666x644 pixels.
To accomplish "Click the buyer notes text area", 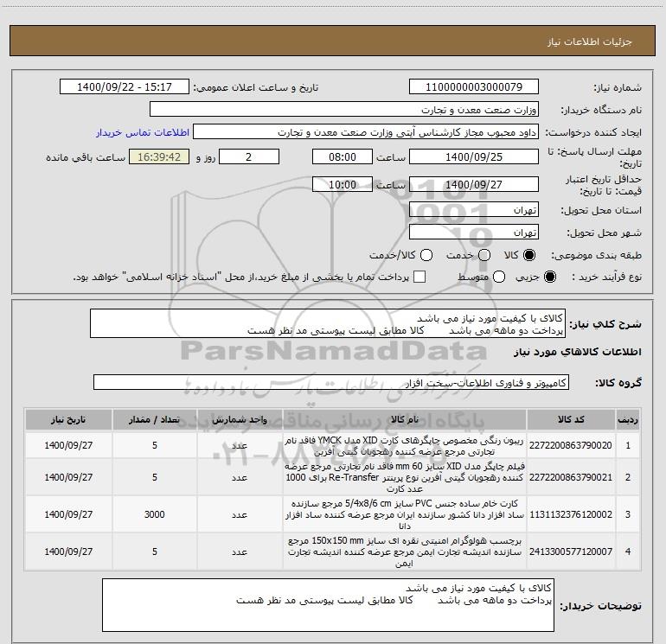I will tap(328, 605).
